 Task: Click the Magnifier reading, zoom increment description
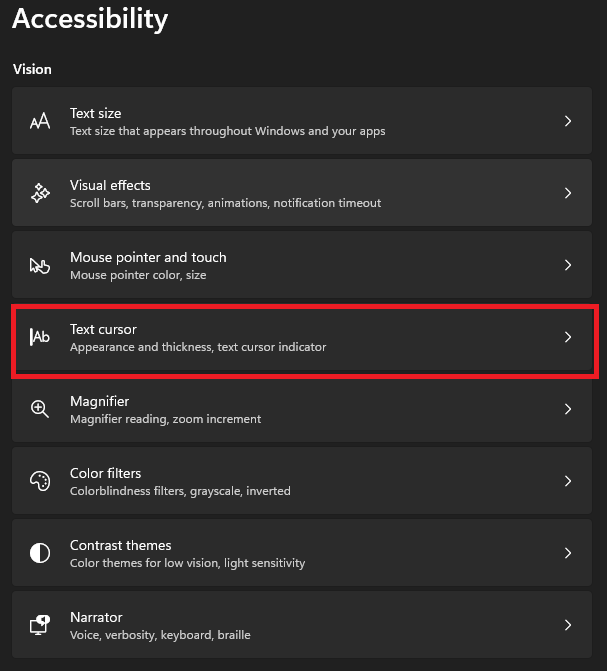165,419
